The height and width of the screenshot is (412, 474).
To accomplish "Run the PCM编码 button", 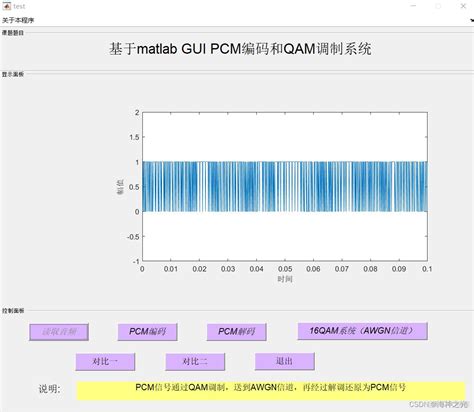I will (x=147, y=332).
